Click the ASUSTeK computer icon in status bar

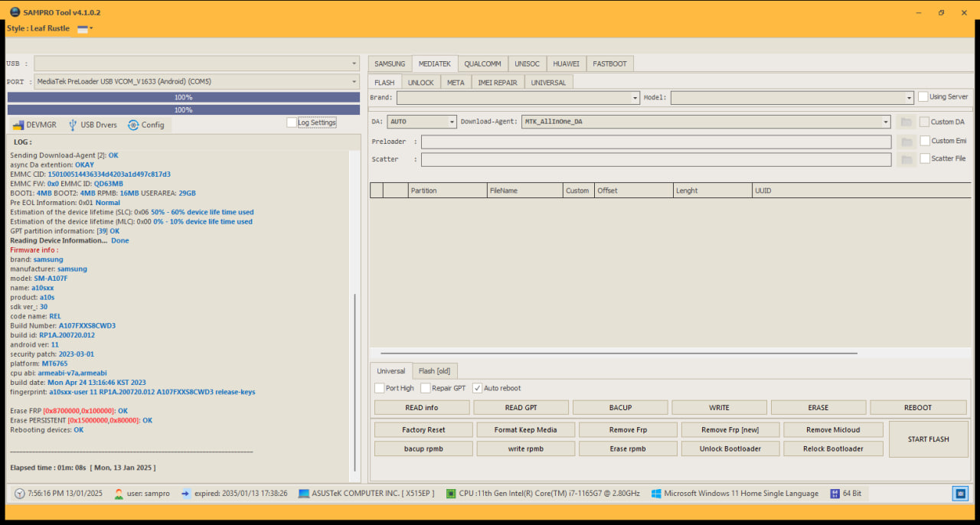pos(304,494)
